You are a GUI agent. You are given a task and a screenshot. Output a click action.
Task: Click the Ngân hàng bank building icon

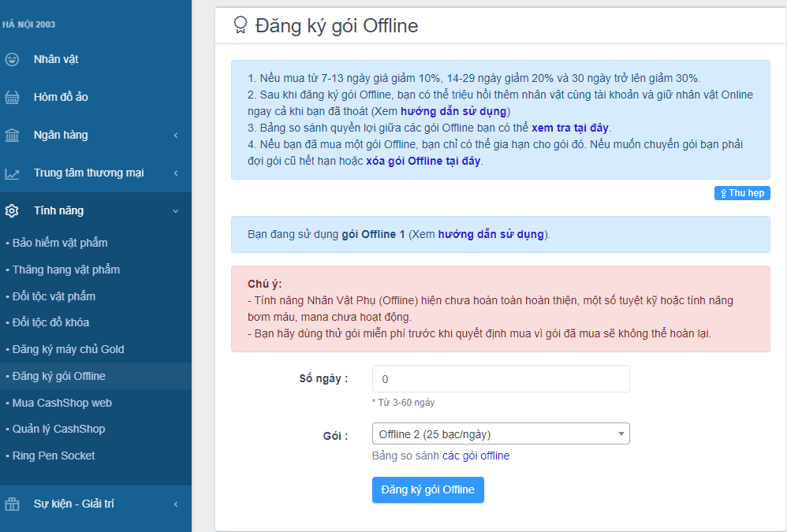[13, 135]
